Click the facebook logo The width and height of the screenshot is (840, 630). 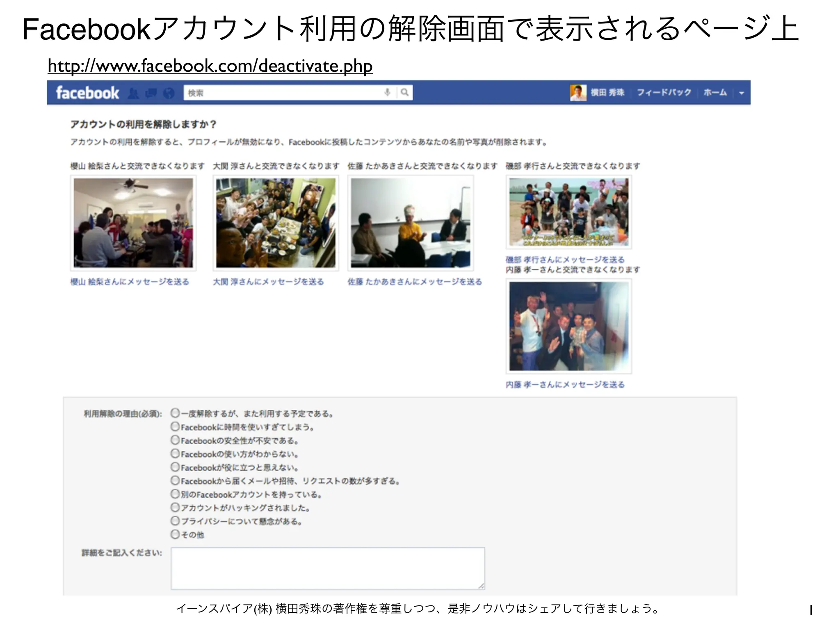pos(87,93)
